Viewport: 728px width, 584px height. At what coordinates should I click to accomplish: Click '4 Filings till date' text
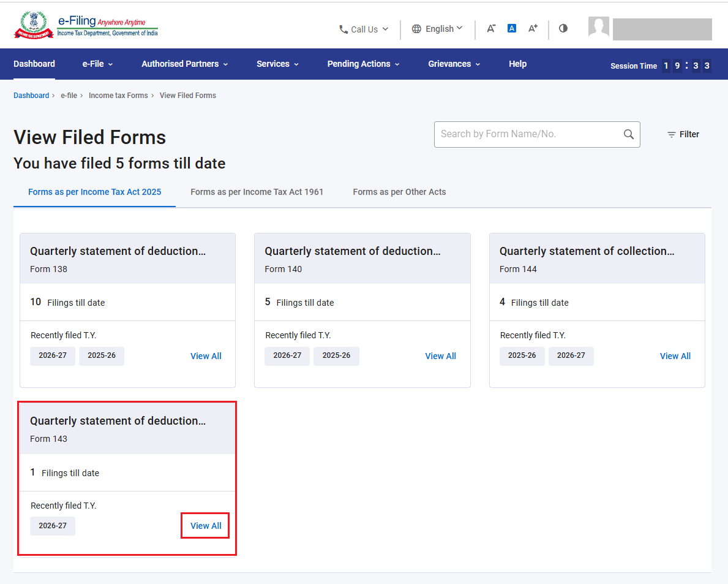[x=534, y=303]
